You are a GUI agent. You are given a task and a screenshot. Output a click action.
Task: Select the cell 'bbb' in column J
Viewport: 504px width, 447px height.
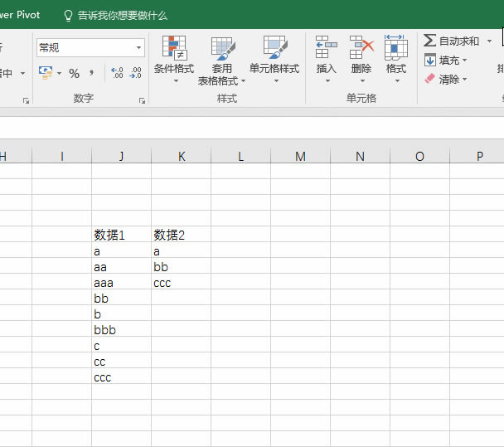click(x=122, y=328)
